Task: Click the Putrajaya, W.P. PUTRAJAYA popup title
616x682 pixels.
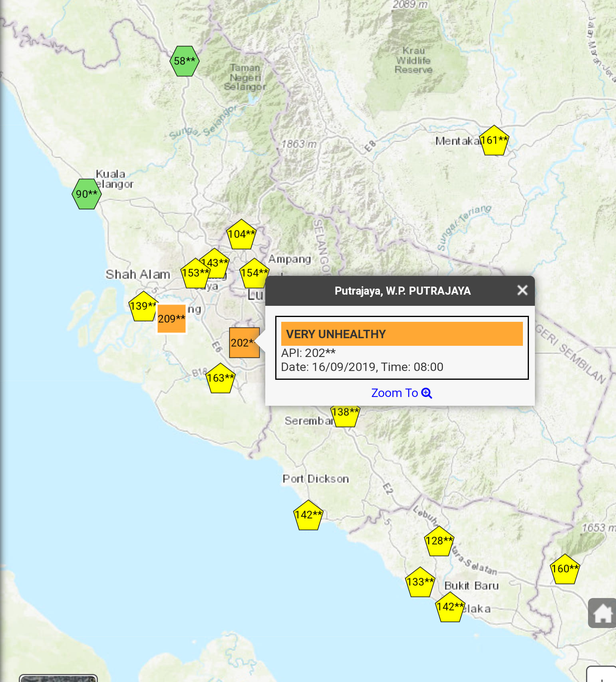Action: point(402,291)
